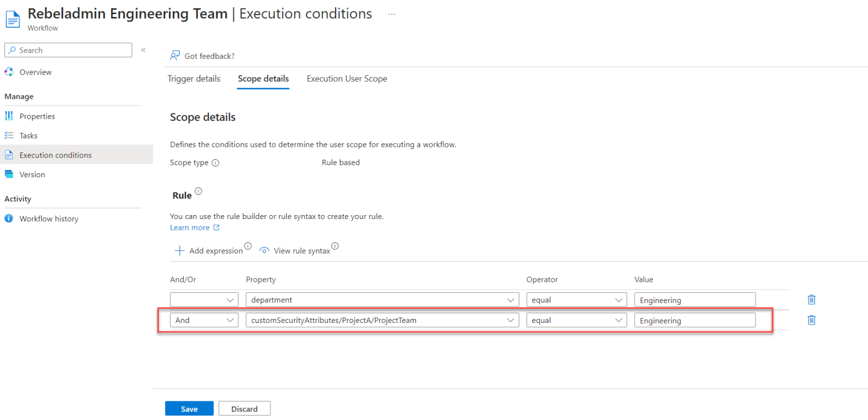
Task: Click the delete icon for department expression
Action: (x=811, y=300)
